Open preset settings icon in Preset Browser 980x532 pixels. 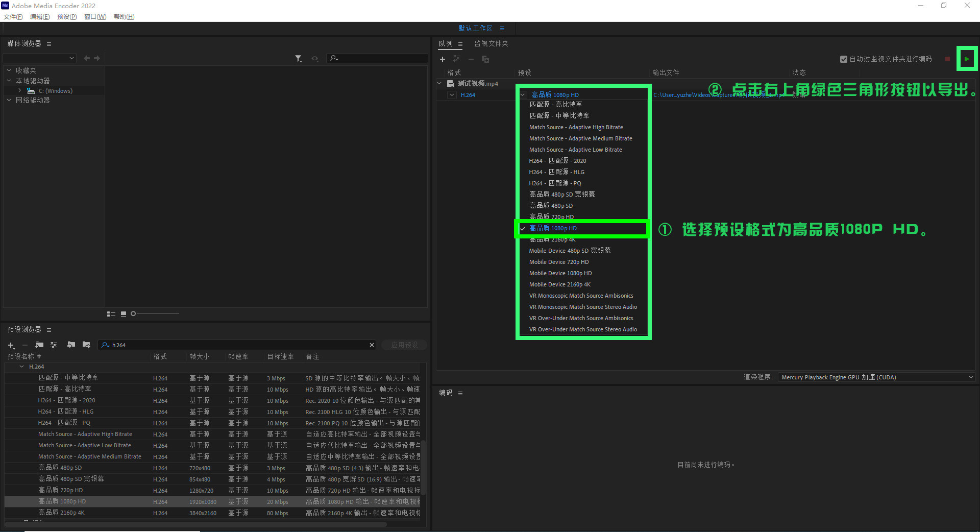click(x=54, y=345)
